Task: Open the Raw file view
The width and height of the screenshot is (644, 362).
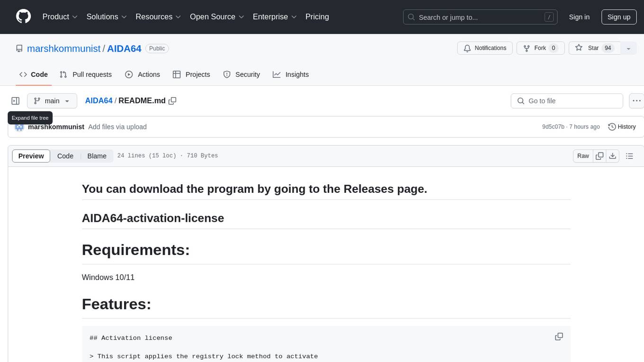Action: 583,156
